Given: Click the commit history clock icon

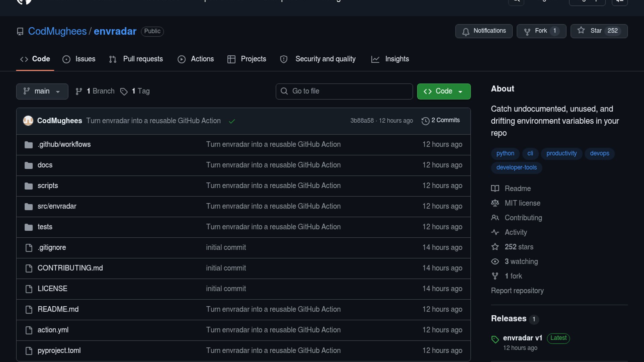Looking at the screenshot, I should [425, 121].
